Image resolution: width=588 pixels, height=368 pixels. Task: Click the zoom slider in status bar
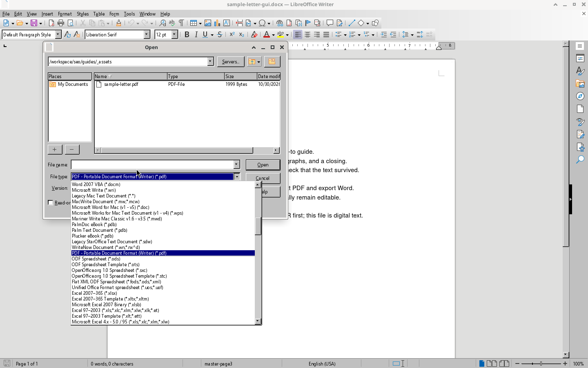541,364
